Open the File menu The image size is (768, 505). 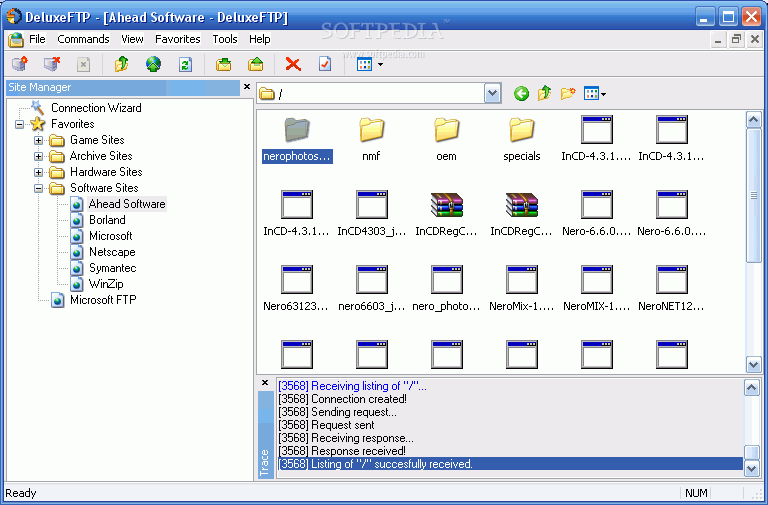(x=37, y=39)
